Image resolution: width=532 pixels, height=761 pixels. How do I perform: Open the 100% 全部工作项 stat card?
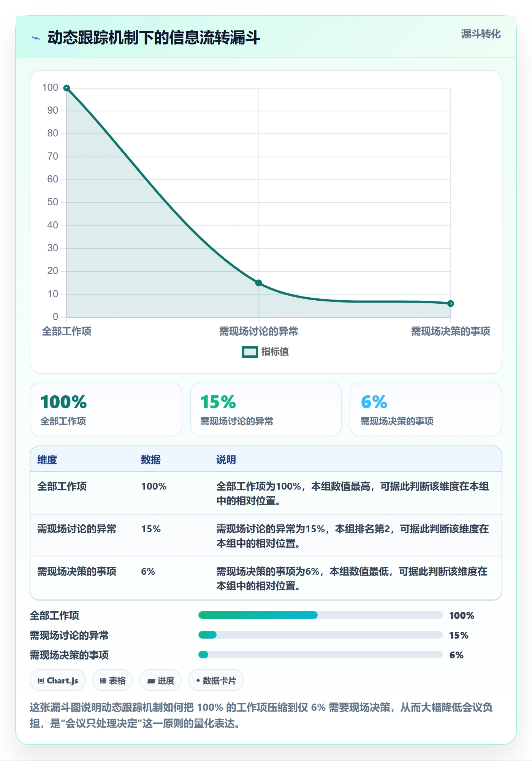106,409
